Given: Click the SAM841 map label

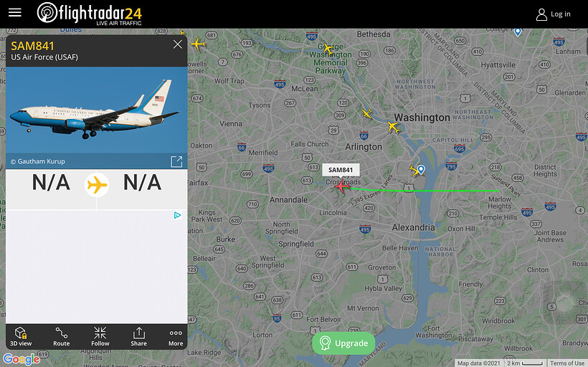Looking at the screenshot, I should tap(341, 170).
